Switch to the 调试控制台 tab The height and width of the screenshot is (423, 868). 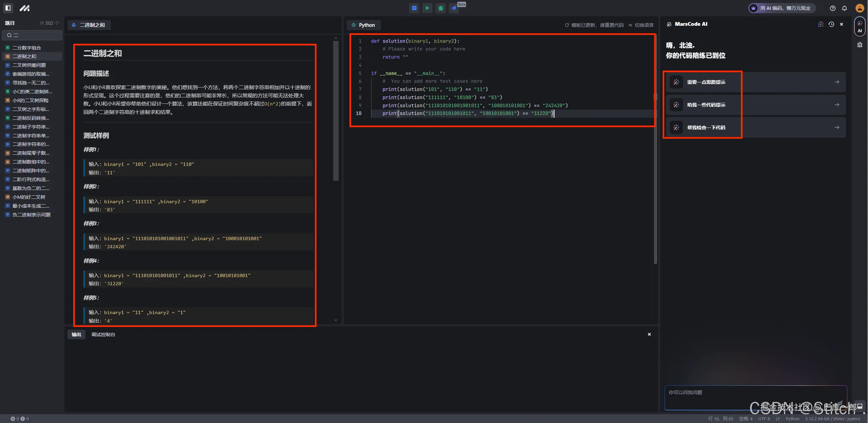click(x=103, y=334)
